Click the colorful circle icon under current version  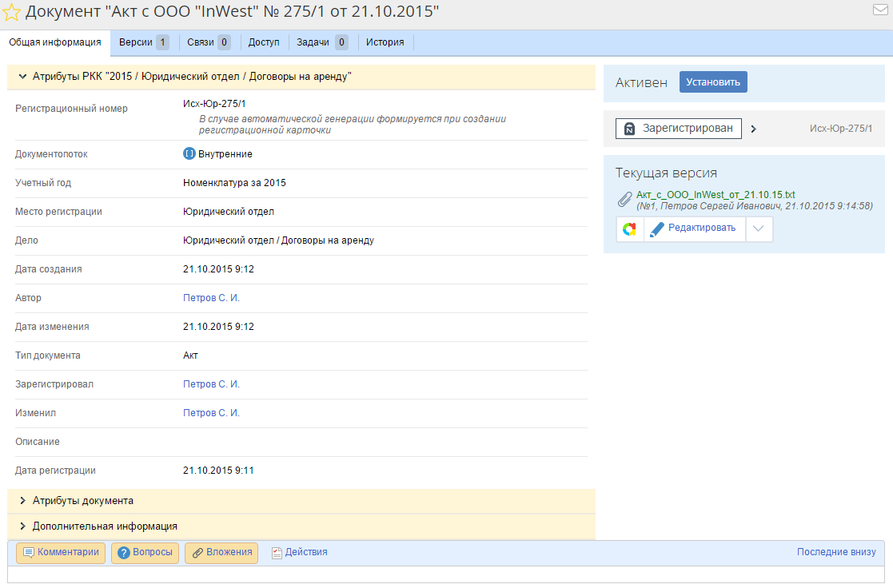coord(630,229)
